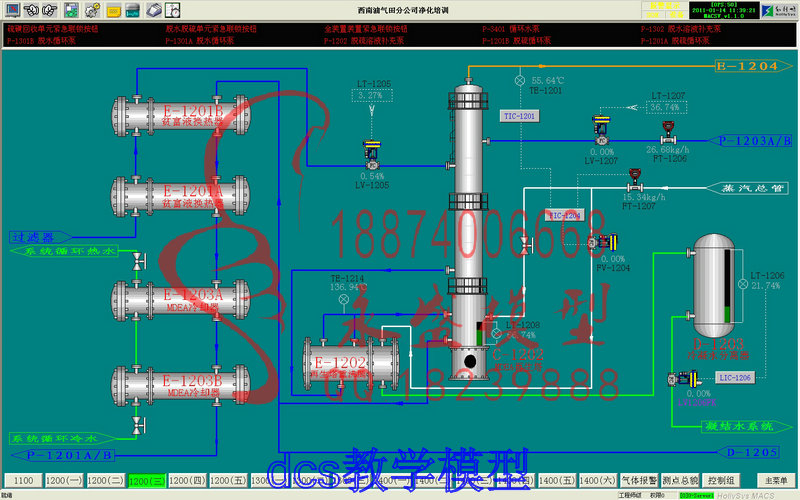Click the manual valve near system circulating hot water
The height and width of the screenshot is (500, 800).
click(x=138, y=261)
